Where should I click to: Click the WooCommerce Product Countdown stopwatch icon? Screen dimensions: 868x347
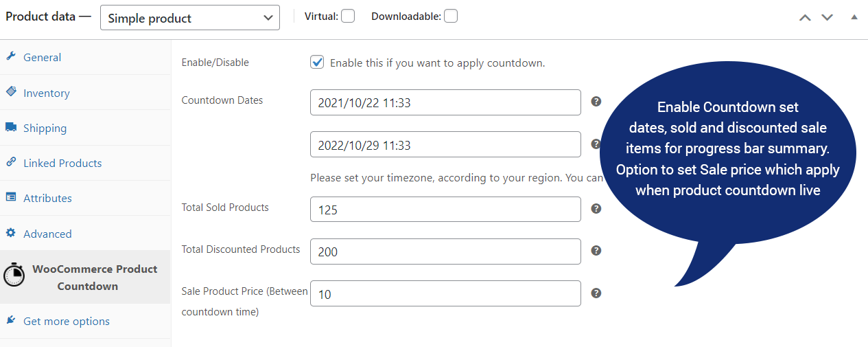click(14, 276)
